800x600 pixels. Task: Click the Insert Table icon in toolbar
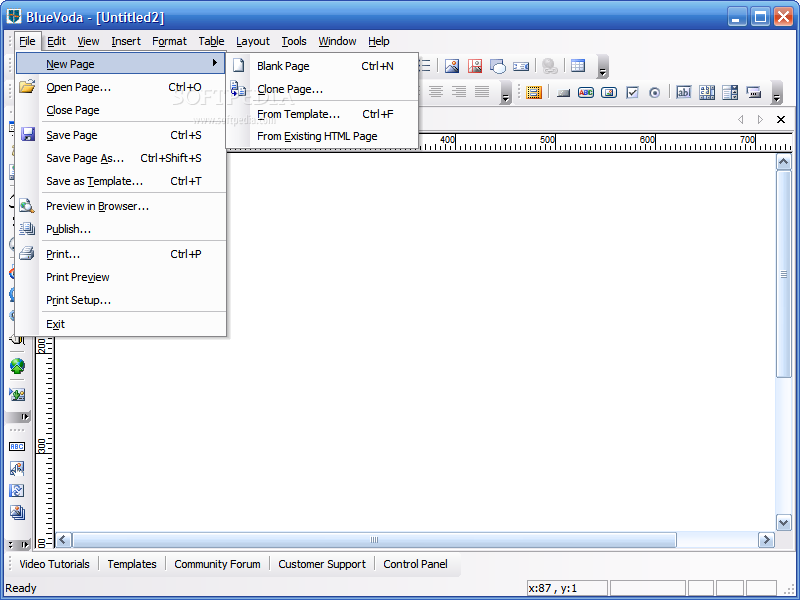pos(578,66)
